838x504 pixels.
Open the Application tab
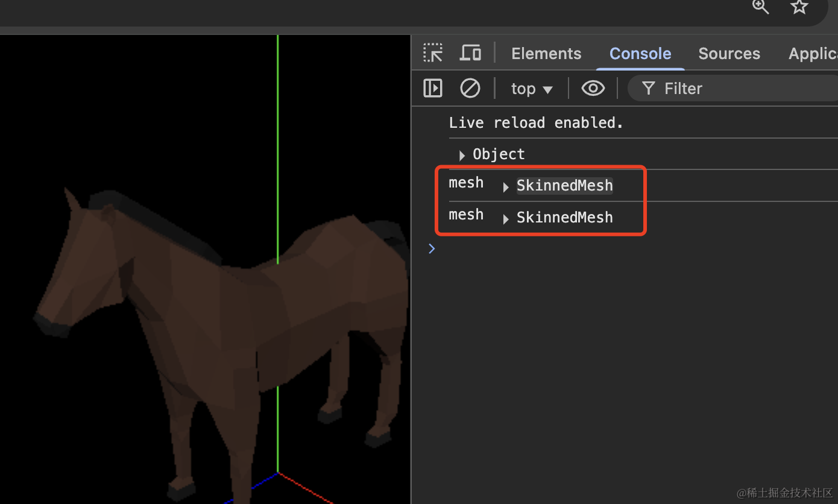click(x=813, y=54)
